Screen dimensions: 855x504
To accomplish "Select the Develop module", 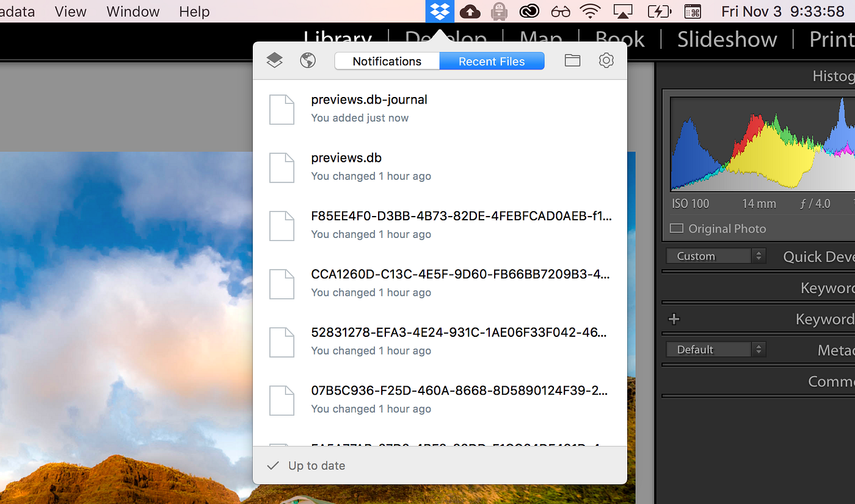I will tap(446, 38).
